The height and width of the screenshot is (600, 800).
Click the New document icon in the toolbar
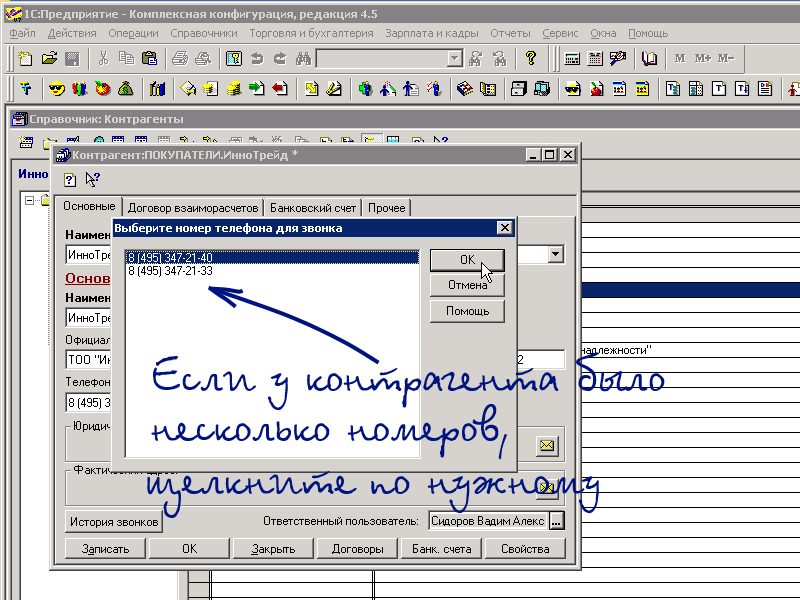coord(25,59)
